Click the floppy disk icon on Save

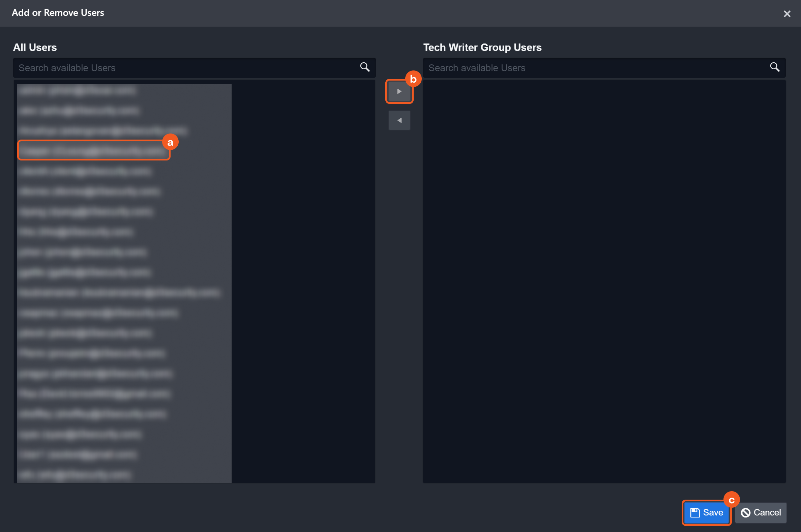[695, 512]
